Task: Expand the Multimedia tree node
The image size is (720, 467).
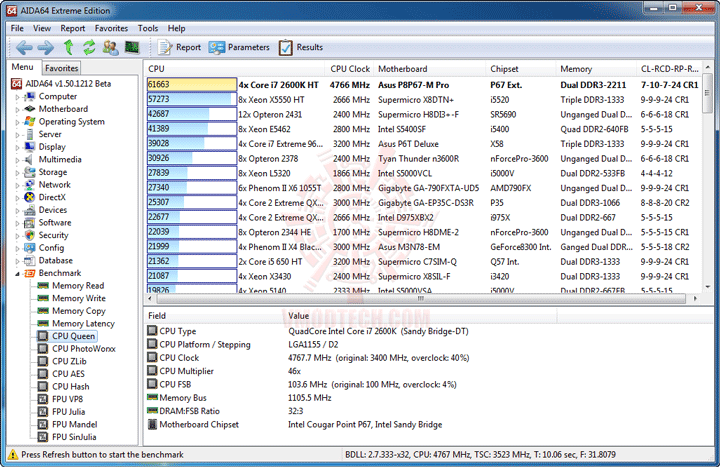Action: (17, 160)
